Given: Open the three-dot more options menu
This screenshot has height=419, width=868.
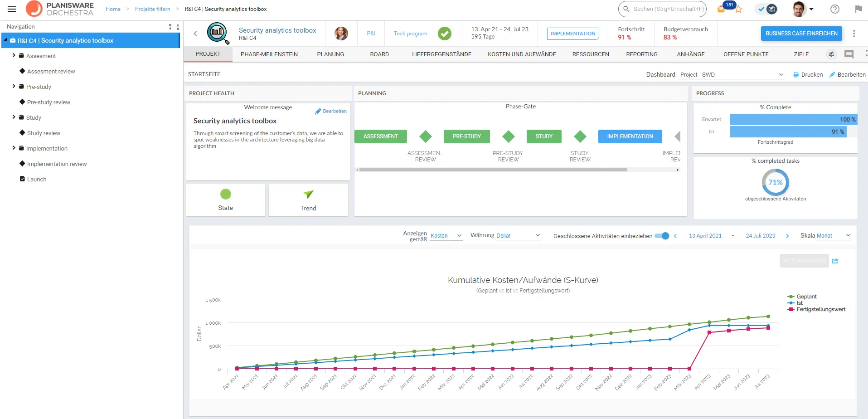Looking at the screenshot, I should point(854,34).
